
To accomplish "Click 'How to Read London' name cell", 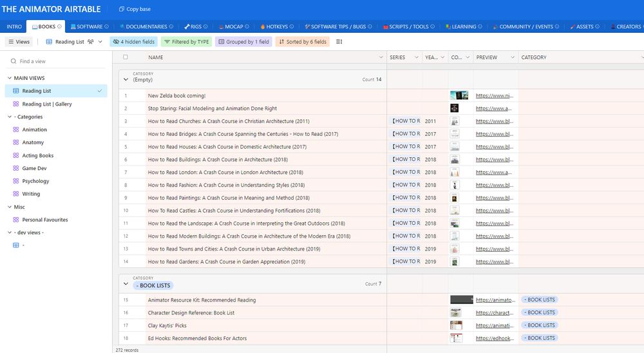I will coord(266,172).
